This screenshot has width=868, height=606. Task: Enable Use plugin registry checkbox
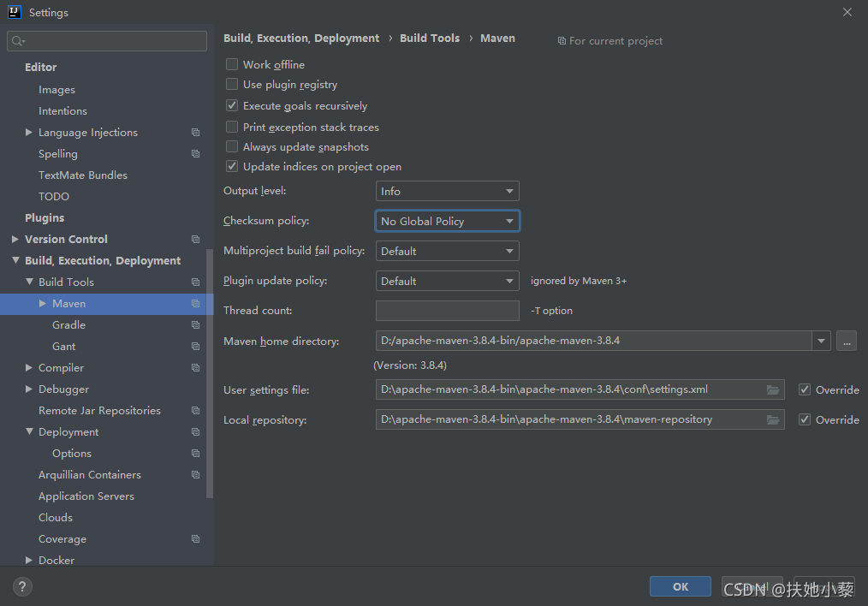232,84
